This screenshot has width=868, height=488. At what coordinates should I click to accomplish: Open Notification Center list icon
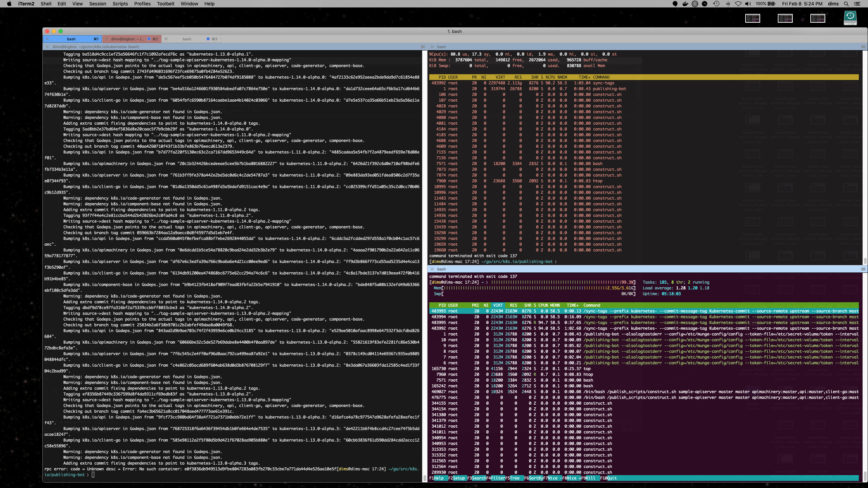pos(857,4)
